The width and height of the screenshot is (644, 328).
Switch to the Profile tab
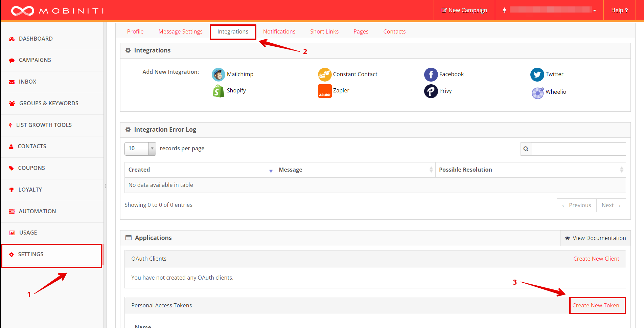pos(135,32)
